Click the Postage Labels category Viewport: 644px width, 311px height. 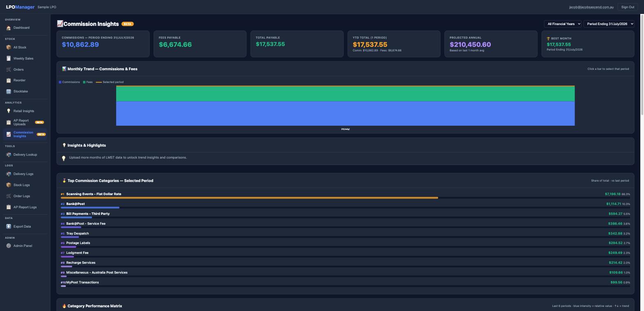point(345,244)
